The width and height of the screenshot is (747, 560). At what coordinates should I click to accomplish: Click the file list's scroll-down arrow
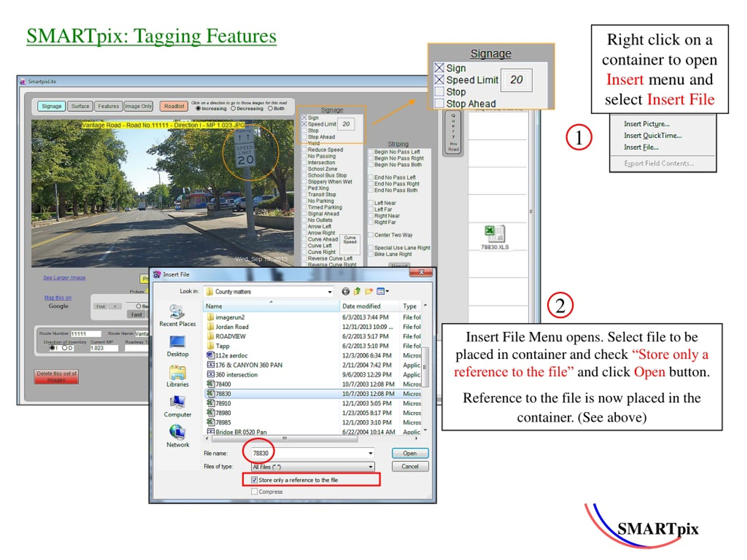pyautogui.click(x=425, y=430)
